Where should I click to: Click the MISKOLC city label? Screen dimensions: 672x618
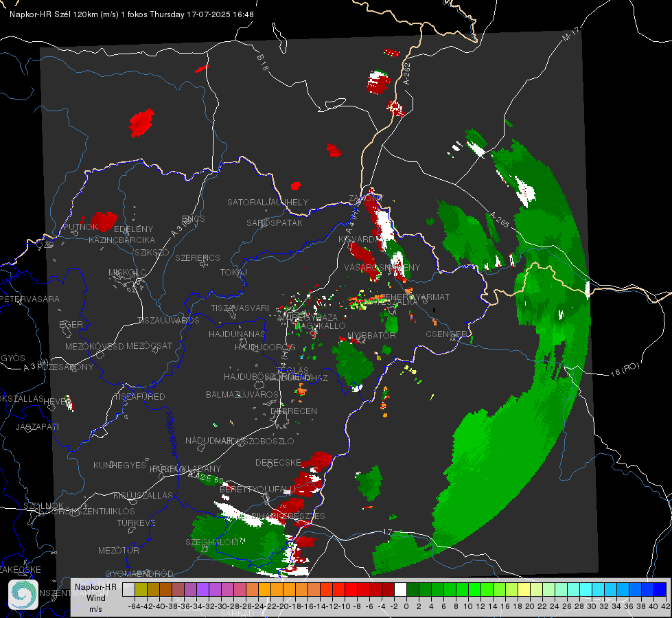pyautogui.click(x=127, y=273)
